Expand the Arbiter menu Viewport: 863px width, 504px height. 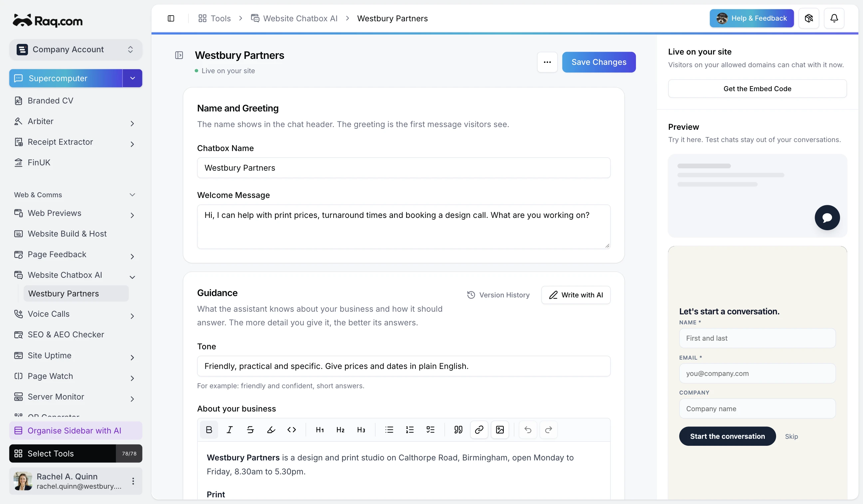(132, 123)
